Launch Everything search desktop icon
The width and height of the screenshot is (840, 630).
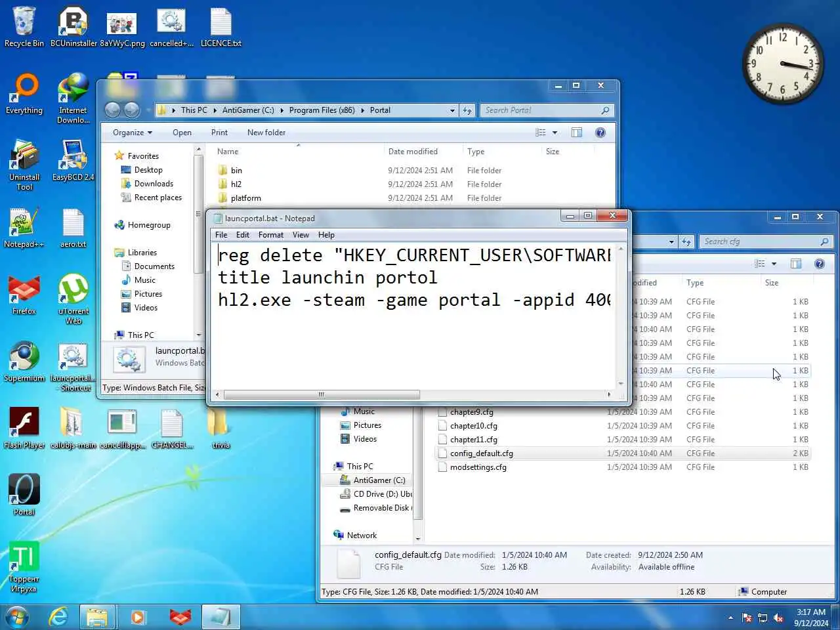[24, 94]
